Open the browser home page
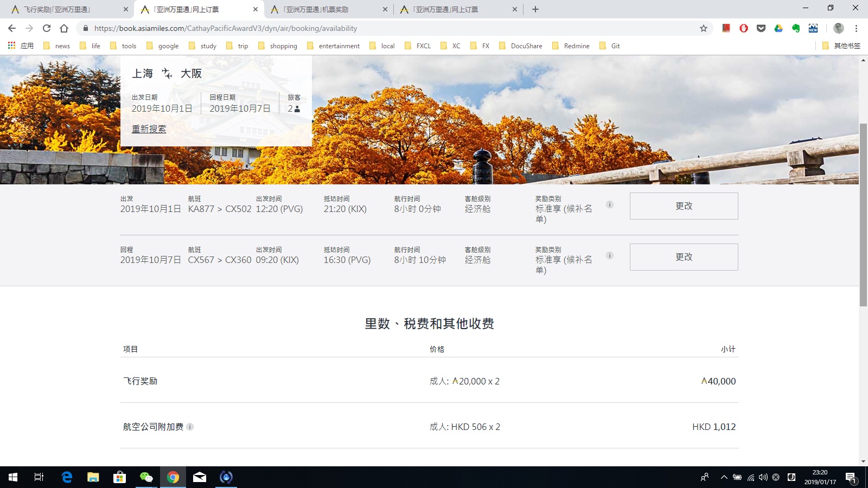This screenshot has width=868, height=488. pos(64,28)
